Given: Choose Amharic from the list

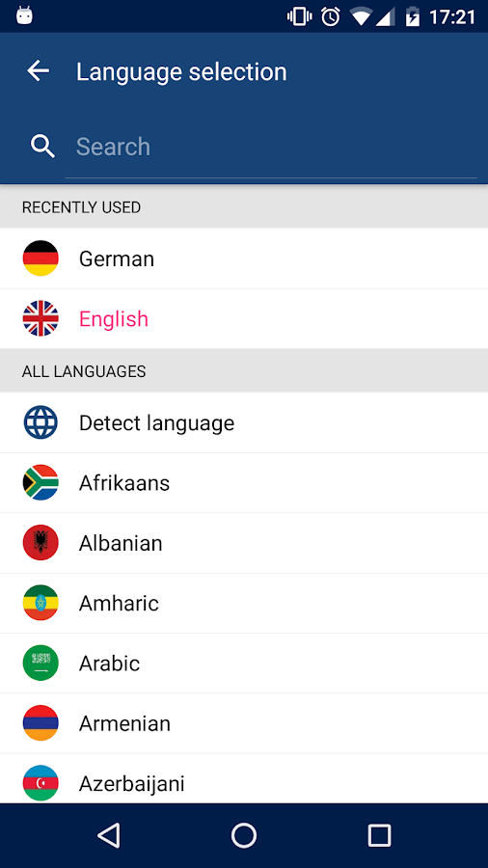Looking at the screenshot, I should click(244, 603).
